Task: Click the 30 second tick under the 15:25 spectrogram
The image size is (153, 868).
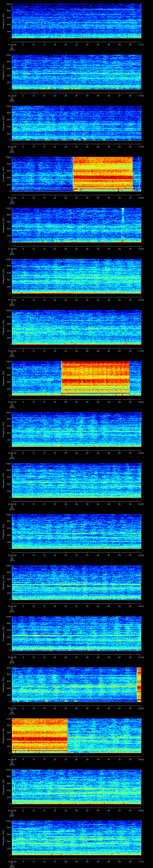Action: point(76,606)
